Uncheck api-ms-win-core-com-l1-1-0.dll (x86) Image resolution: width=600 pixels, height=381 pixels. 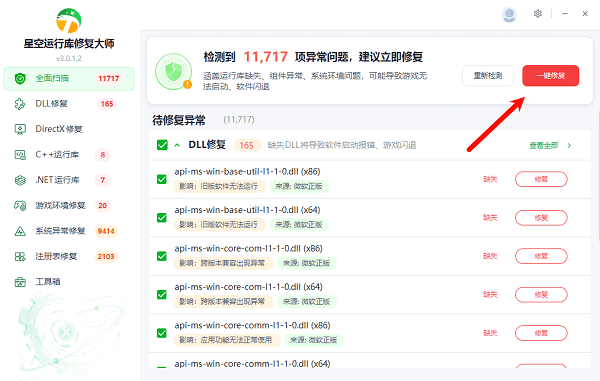pos(162,256)
